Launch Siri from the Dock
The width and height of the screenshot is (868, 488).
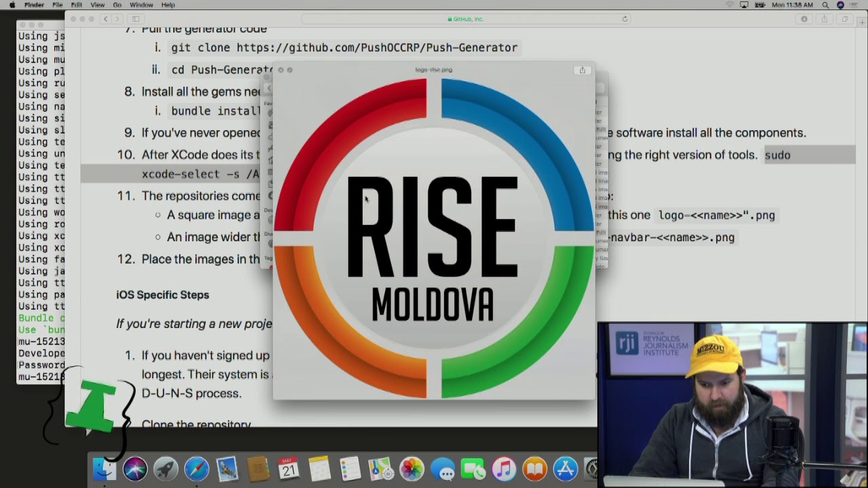click(135, 469)
